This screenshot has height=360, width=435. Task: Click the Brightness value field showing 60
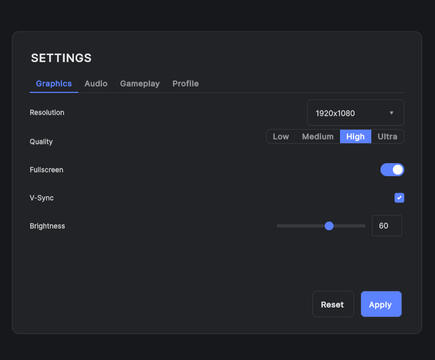pos(387,226)
